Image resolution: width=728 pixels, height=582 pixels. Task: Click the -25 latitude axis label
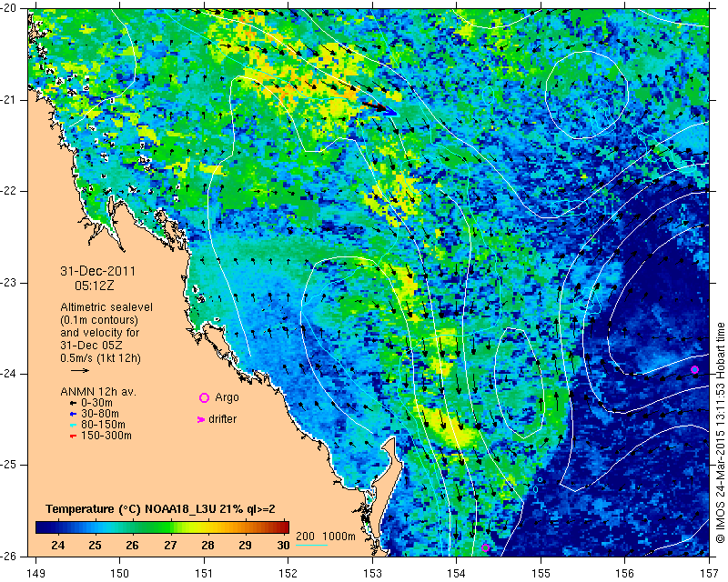pos(8,466)
